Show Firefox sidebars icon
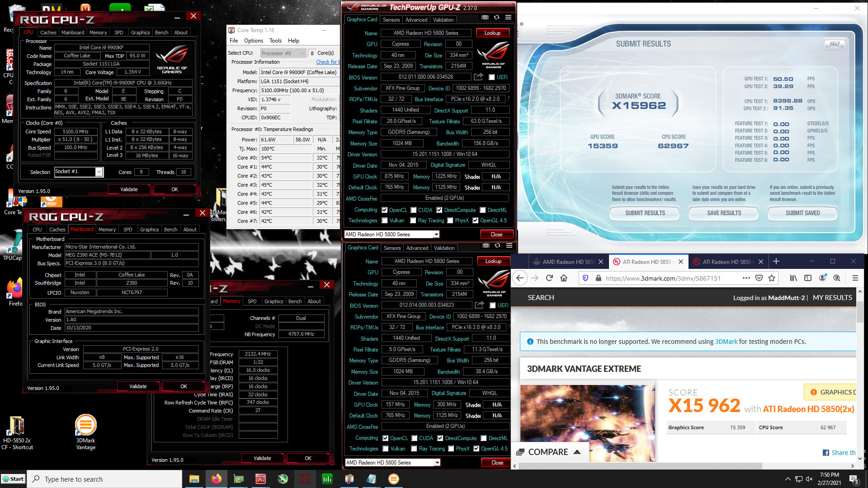 [808, 278]
